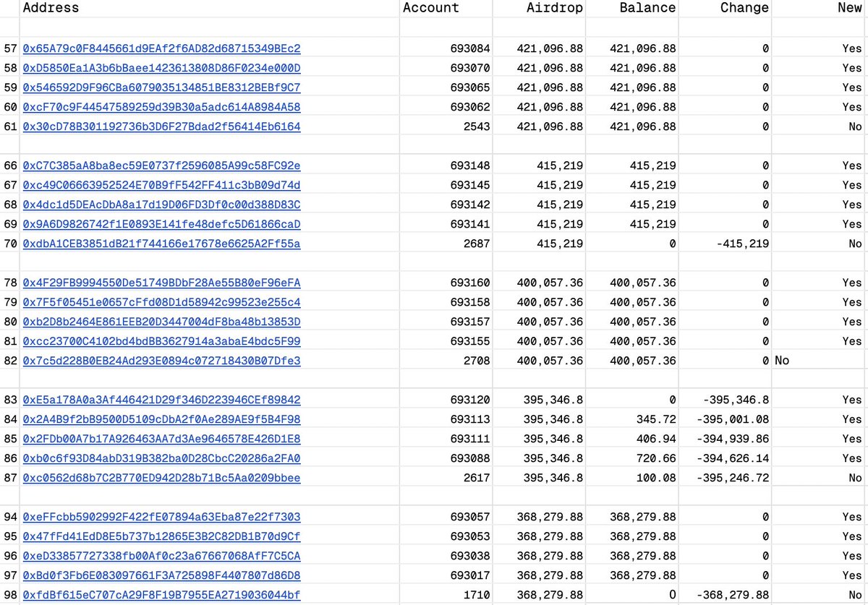
Task: Select account cell 693148
Action: tap(470, 166)
